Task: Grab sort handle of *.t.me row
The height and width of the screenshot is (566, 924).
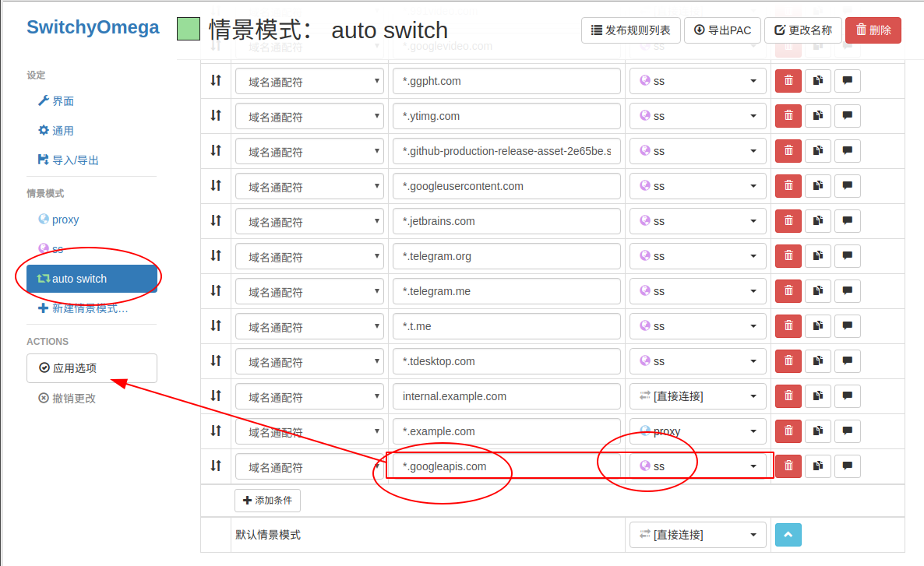Action: (216, 325)
